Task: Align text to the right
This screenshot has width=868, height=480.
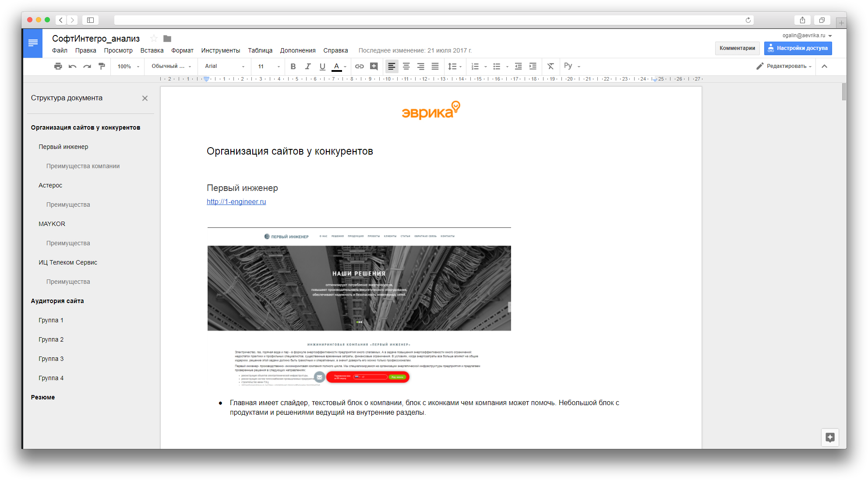Action: pyautogui.click(x=420, y=66)
